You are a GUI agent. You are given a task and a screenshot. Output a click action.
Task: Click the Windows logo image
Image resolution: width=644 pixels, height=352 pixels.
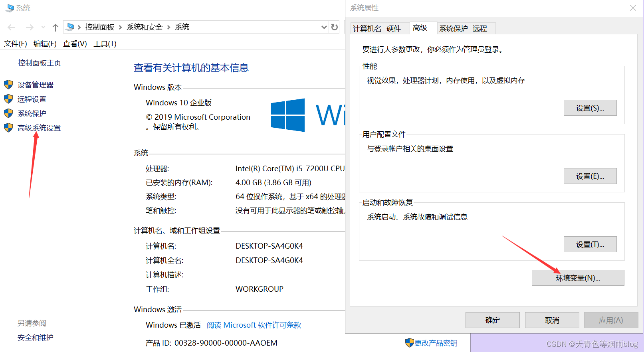click(288, 115)
